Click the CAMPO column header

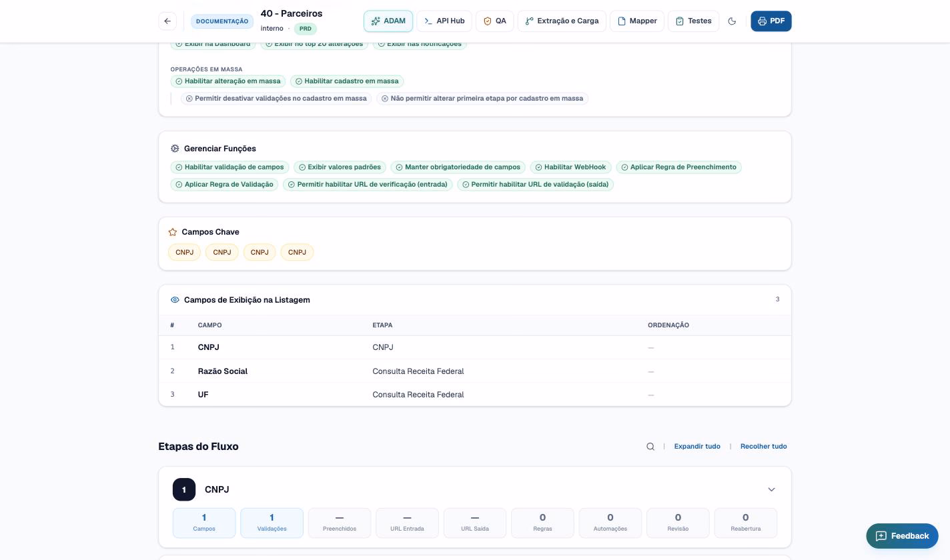click(x=209, y=325)
